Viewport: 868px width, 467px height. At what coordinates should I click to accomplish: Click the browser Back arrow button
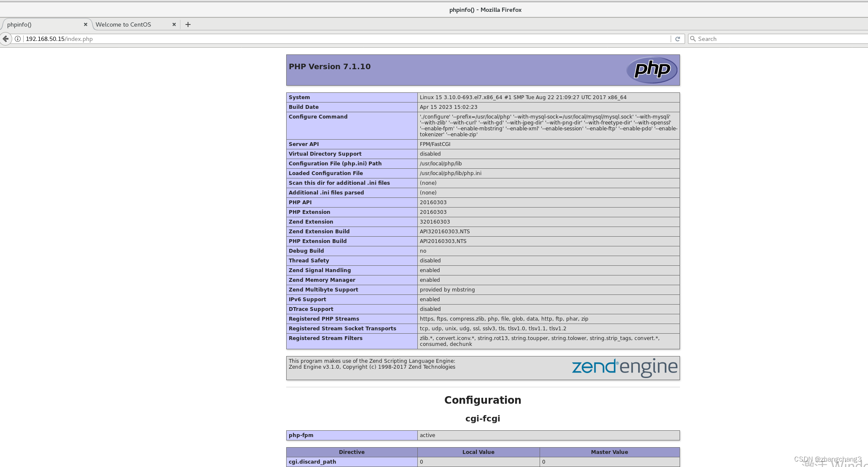point(5,39)
